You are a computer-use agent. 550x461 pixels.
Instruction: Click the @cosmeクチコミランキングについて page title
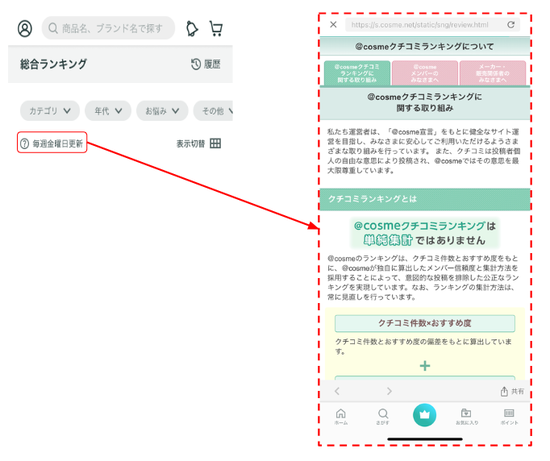click(425, 46)
